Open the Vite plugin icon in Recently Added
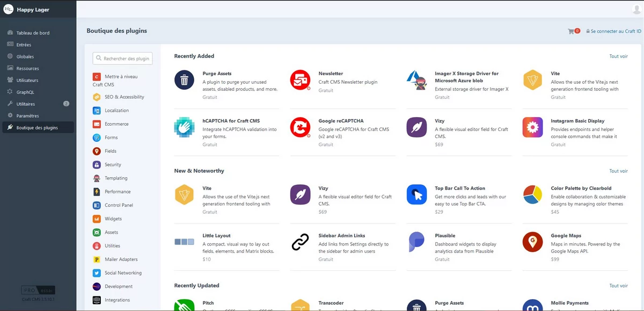The image size is (644, 311). pos(532,80)
